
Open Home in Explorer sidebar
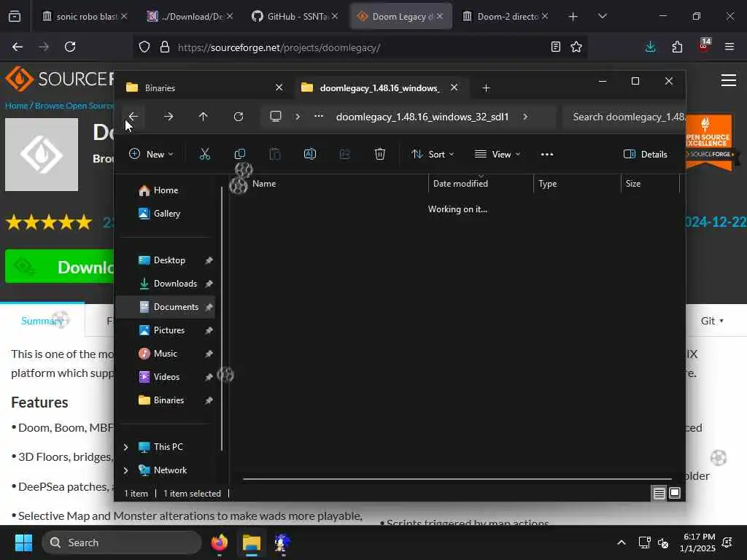coord(166,190)
